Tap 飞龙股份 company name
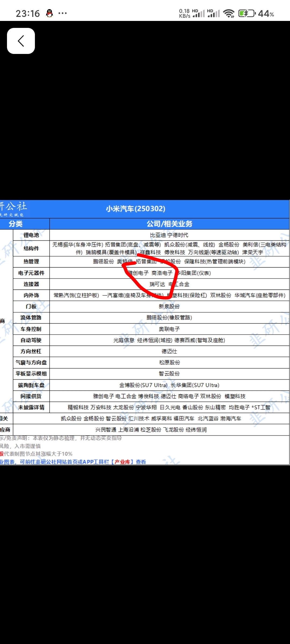This screenshot has width=290, height=644. coord(173,430)
